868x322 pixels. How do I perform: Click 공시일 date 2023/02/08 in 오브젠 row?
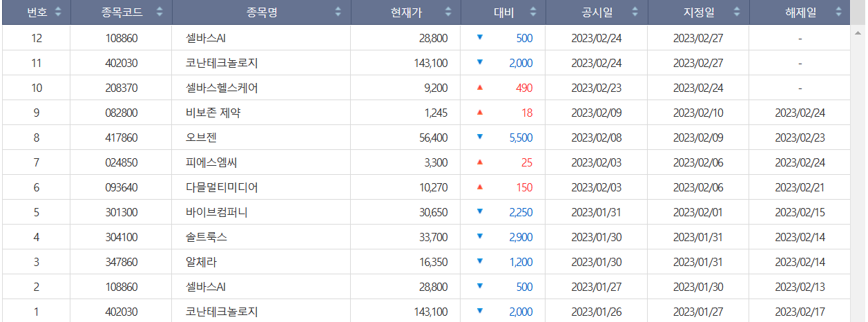point(597,138)
